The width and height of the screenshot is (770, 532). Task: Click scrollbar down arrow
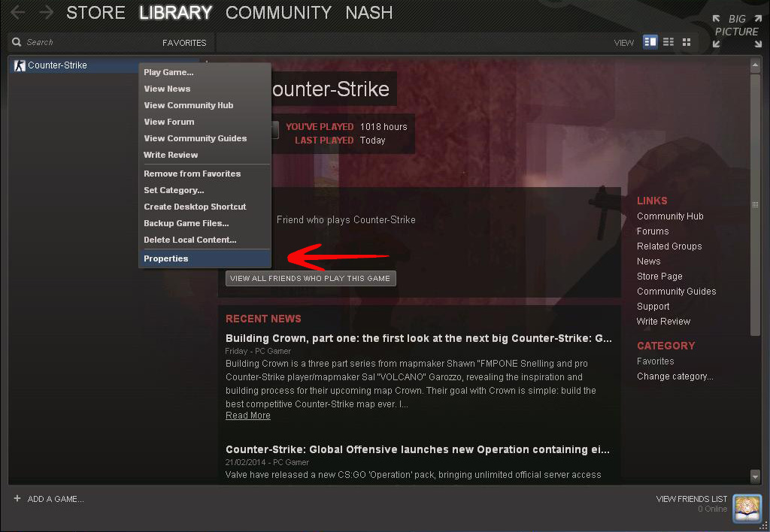(x=755, y=476)
